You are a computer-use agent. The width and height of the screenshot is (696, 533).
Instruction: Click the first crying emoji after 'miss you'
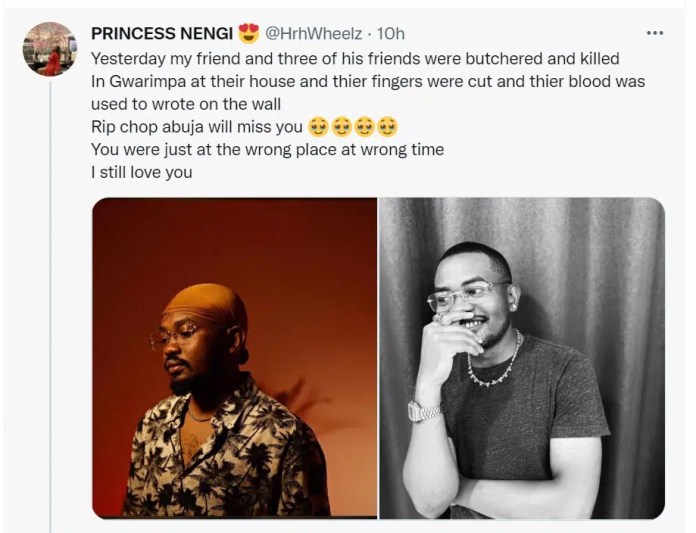coord(318,127)
